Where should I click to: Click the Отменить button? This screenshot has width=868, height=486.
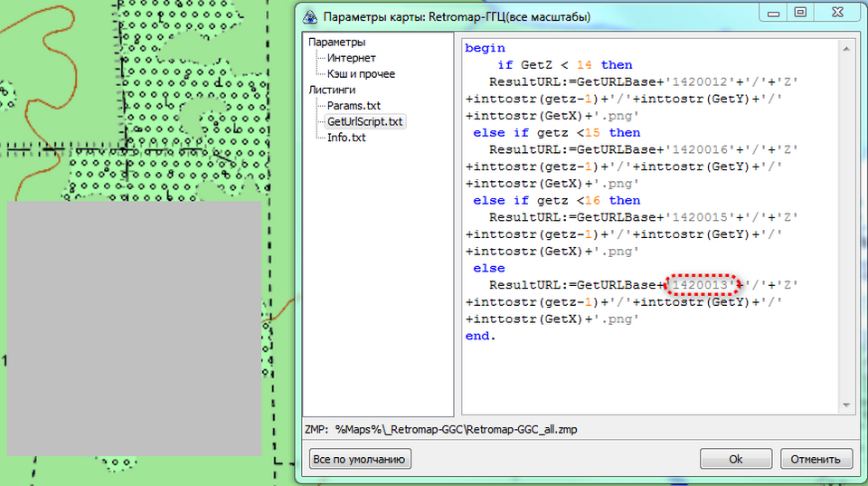(816, 459)
